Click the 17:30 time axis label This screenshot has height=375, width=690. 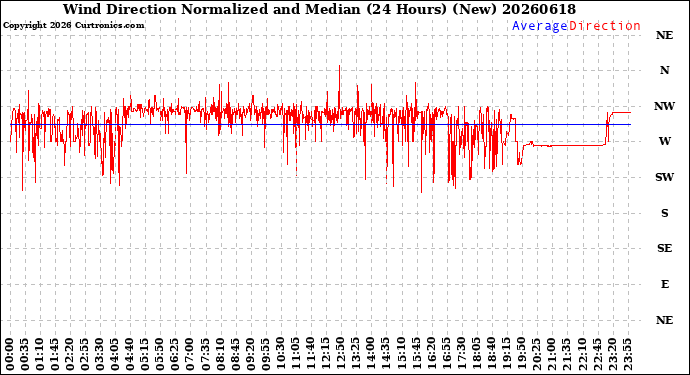click(x=461, y=355)
